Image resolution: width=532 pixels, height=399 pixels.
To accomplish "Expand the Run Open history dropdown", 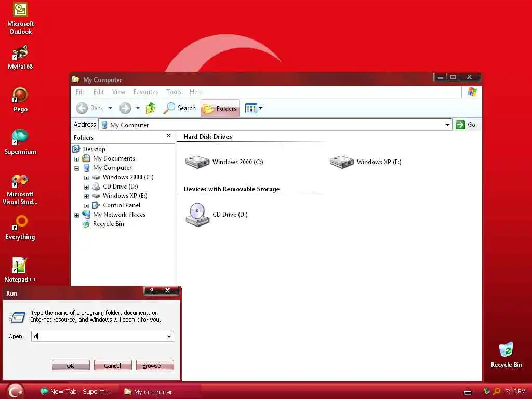I will pos(169,337).
